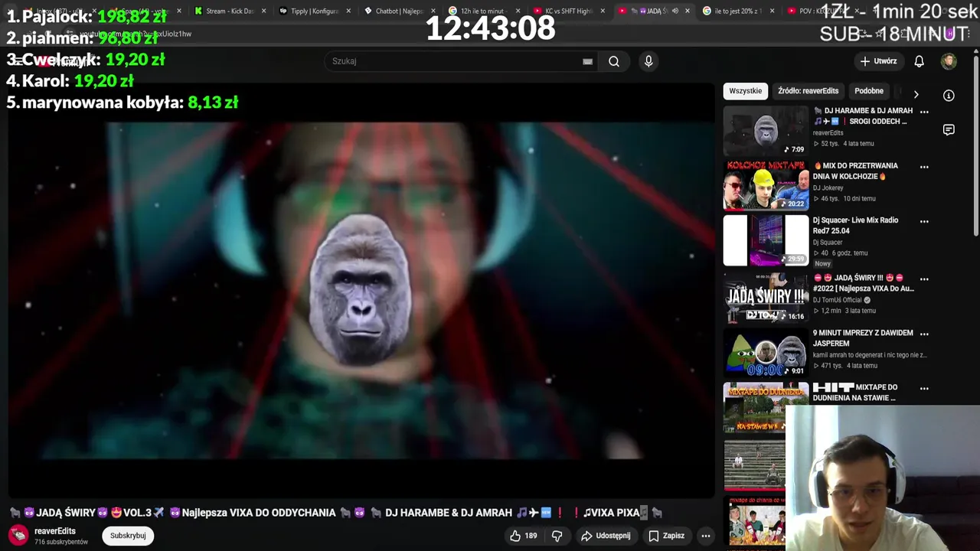Open options for Dj Squacer Live Mix video

(924, 221)
